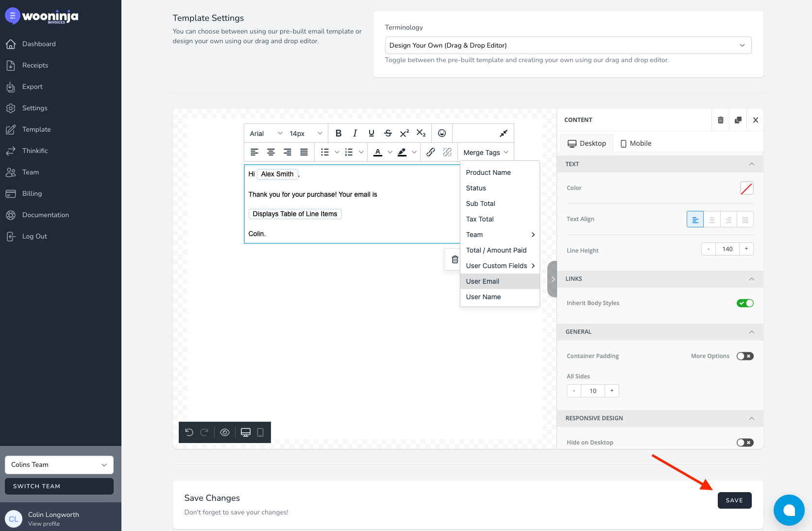This screenshot has width=812, height=531.
Task: Save the template changes
Action: click(734, 500)
